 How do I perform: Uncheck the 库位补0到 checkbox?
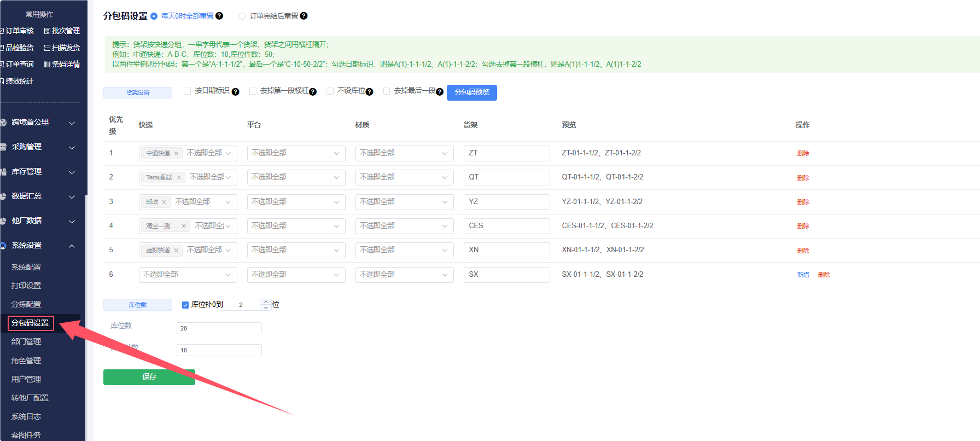185,305
